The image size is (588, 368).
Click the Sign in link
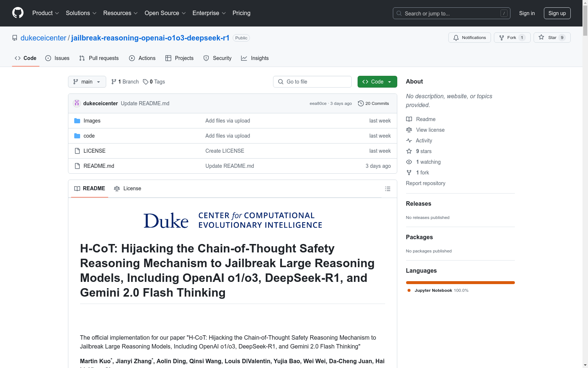click(x=527, y=13)
